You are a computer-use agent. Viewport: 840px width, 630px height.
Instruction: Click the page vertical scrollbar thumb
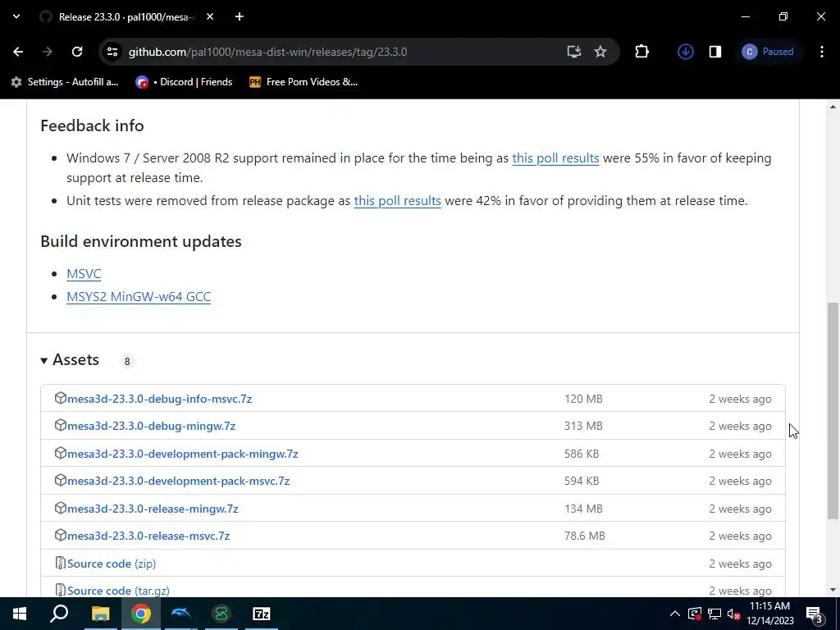pyautogui.click(x=833, y=410)
